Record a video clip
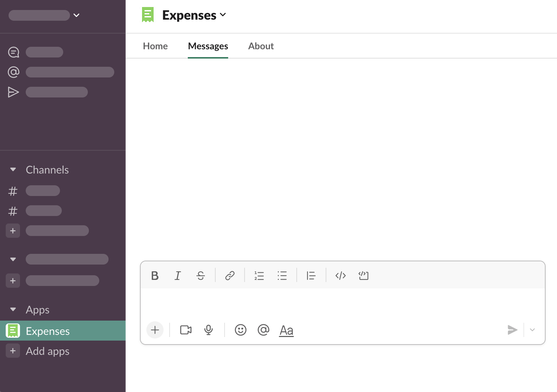Image resolution: width=557 pixels, height=392 pixels. point(186,330)
